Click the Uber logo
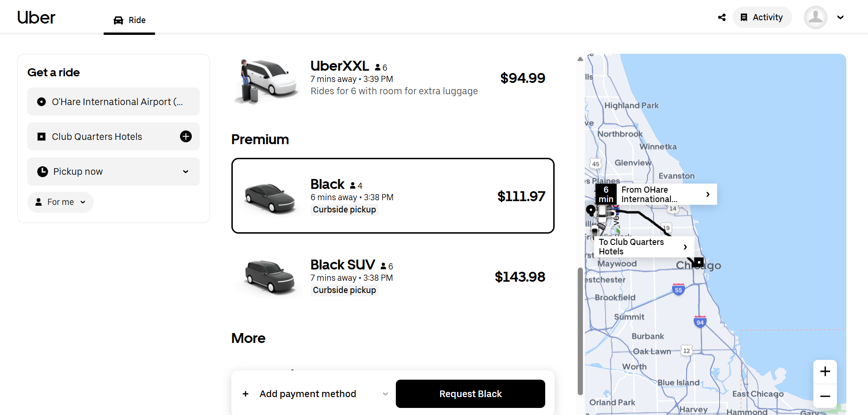 coord(36,17)
